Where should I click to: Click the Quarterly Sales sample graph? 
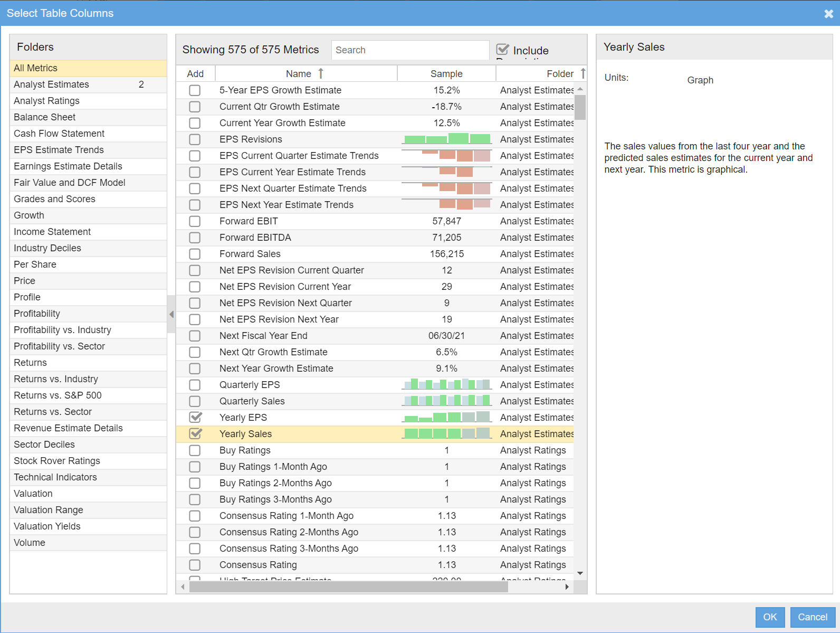(447, 401)
